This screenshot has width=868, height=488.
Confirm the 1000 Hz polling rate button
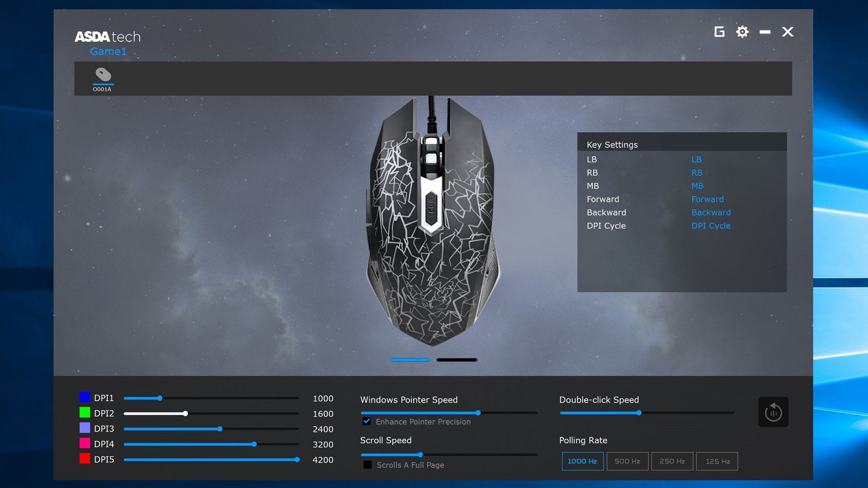(x=583, y=461)
